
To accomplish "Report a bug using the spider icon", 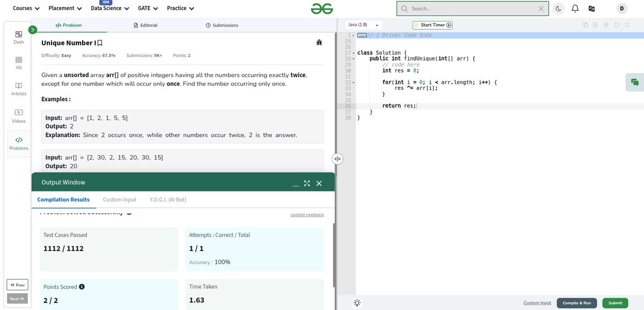I will pyautogui.click(x=319, y=42).
